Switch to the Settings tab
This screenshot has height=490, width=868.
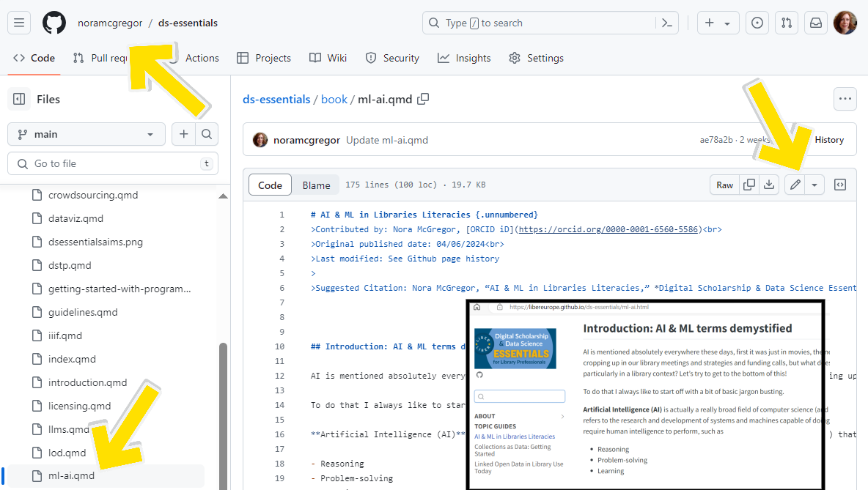pyautogui.click(x=536, y=58)
